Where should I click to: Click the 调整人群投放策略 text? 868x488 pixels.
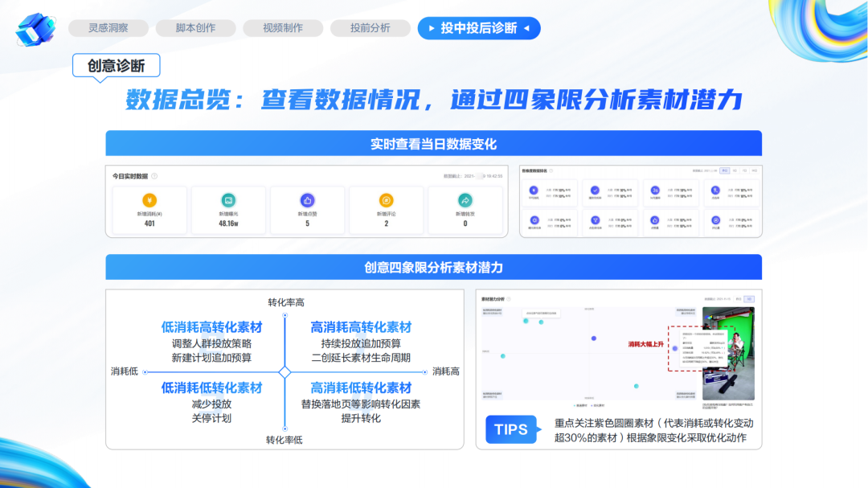point(211,343)
